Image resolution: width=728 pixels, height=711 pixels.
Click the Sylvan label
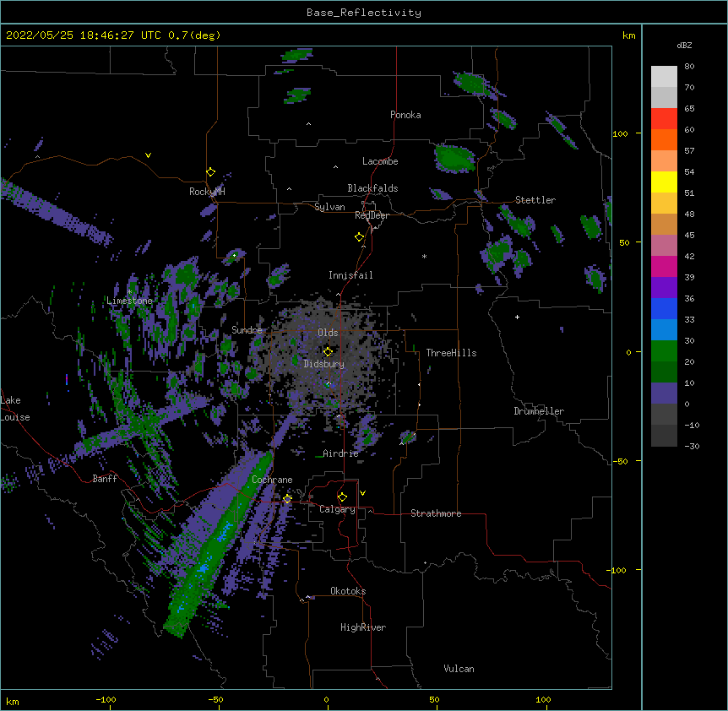[329, 207]
